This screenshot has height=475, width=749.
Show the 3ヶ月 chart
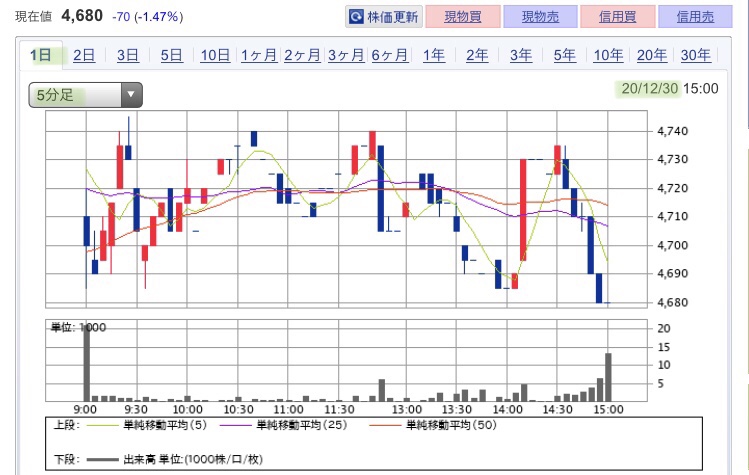346,55
